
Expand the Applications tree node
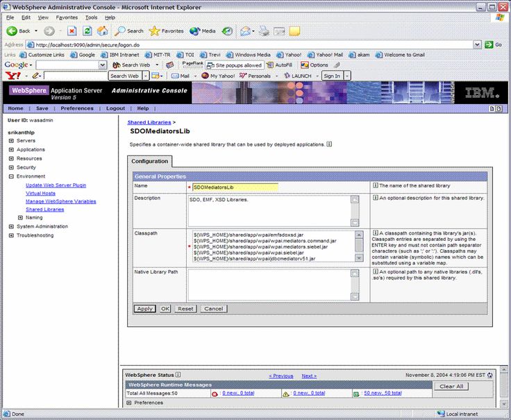coord(11,149)
